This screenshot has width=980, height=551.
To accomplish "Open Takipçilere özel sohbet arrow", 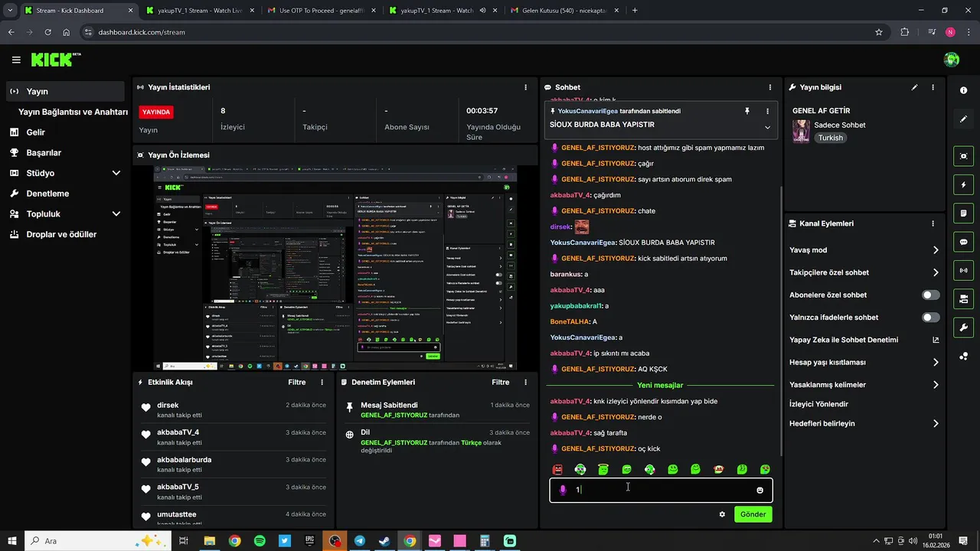I will 936,272.
